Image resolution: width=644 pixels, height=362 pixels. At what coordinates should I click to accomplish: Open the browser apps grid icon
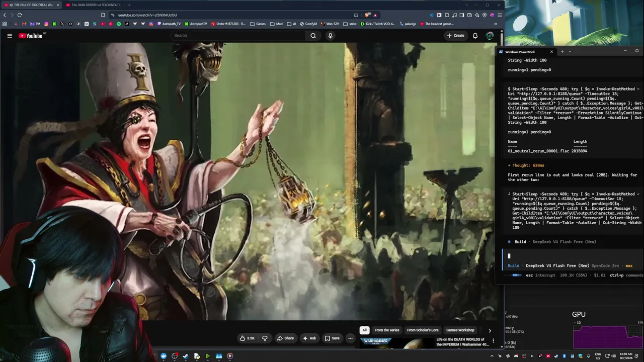5,24
